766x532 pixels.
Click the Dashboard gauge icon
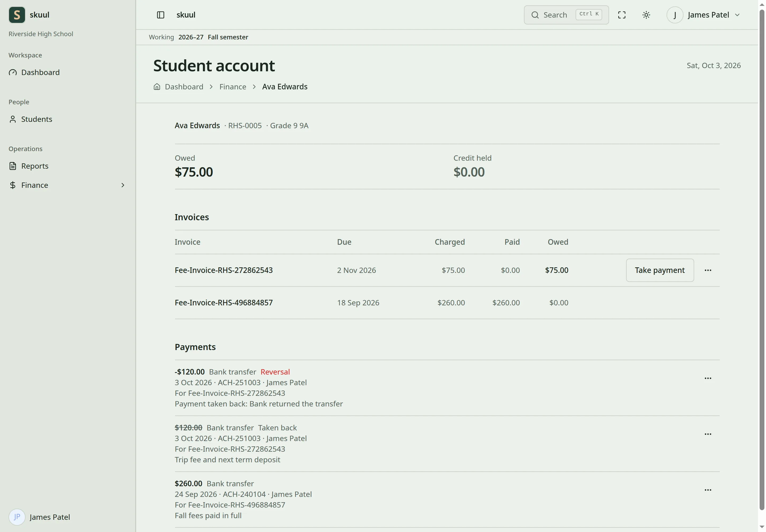[13, 72]
